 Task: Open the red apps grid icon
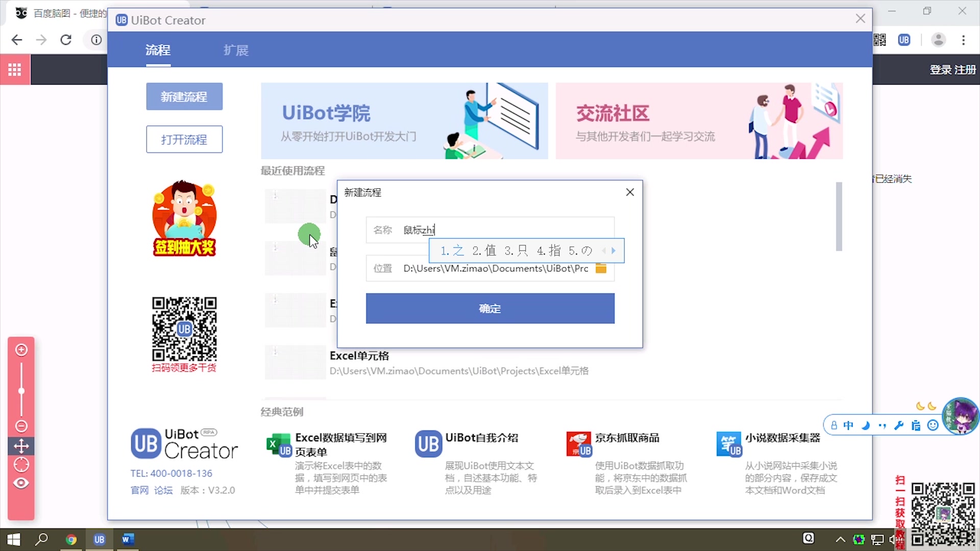coord(15,70)
